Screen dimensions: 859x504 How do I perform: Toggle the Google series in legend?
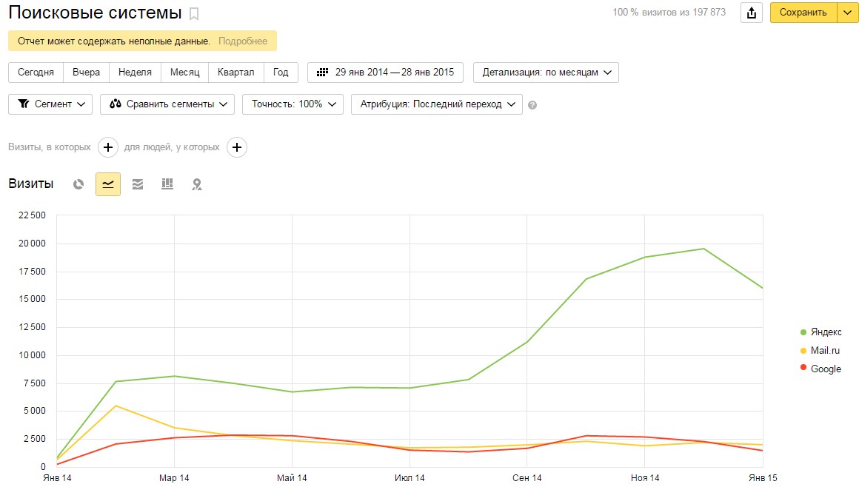click(826, 369)
